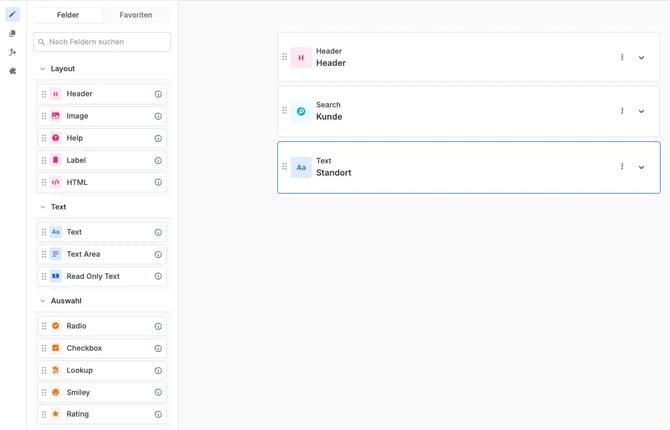
Task: Click the Image label in palette
Action: pos(77,116)
